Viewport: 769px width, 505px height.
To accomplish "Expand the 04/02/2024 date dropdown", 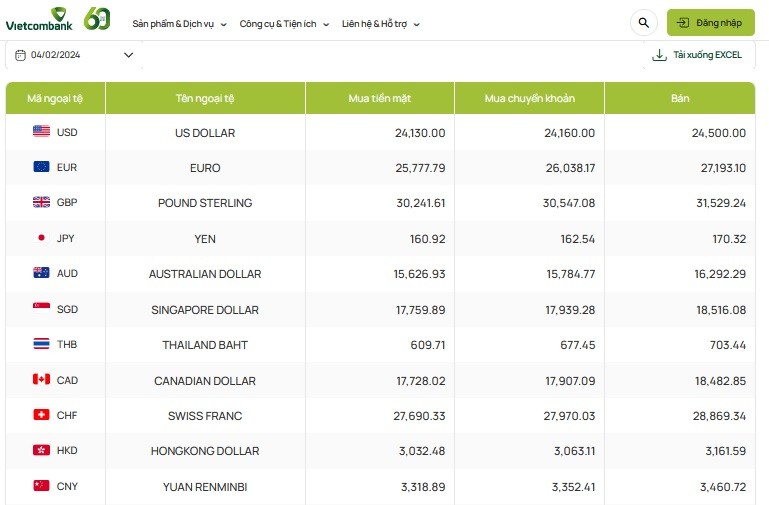I will click(x=128, y=55).
